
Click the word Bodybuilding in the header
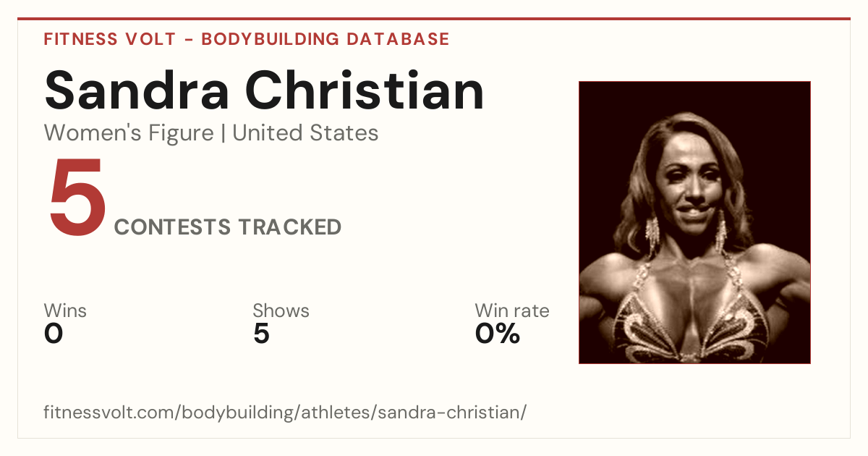tap(271, 39)
